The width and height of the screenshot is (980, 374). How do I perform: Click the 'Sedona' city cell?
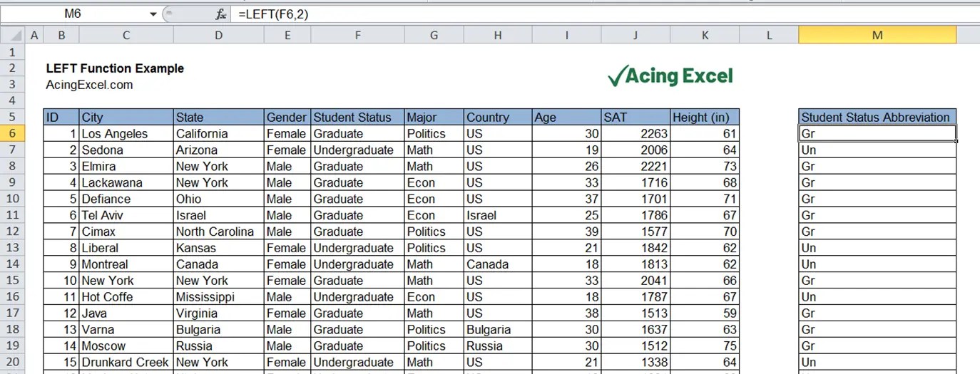126,150
